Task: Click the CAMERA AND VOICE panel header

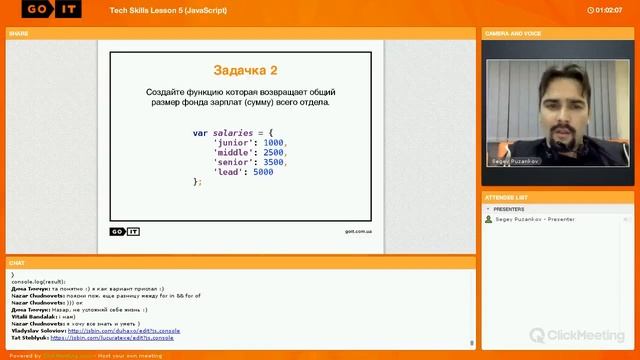Action: coord(558,33)
